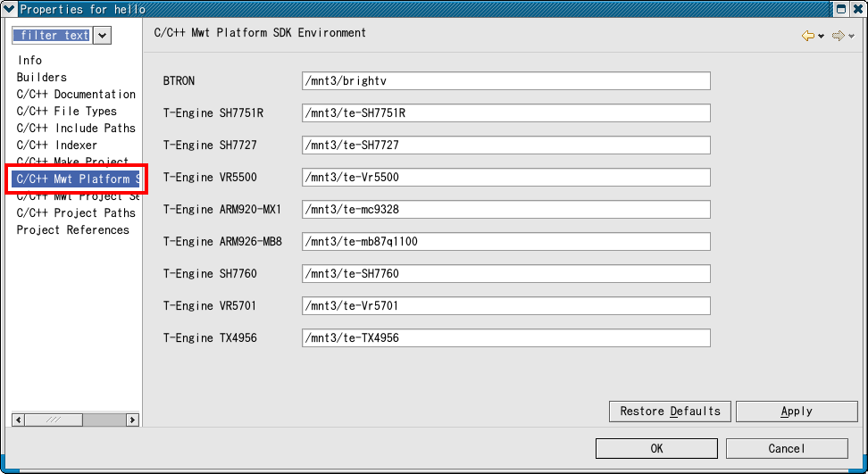Click the left scroll arrow of sidebar scrollbar

pyautogui.click(x=18, y=420)
